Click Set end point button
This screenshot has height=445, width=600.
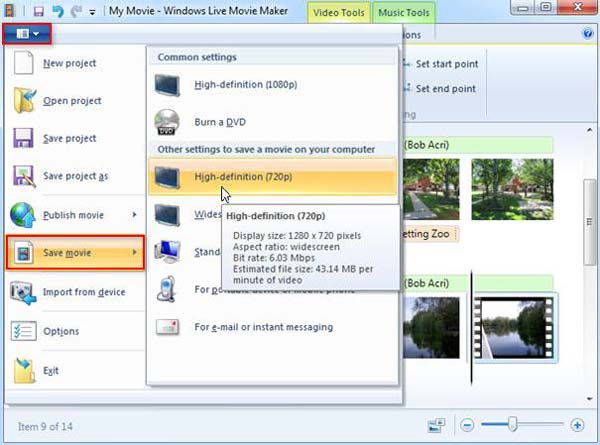pyautogui.click(x=440, y=88)
